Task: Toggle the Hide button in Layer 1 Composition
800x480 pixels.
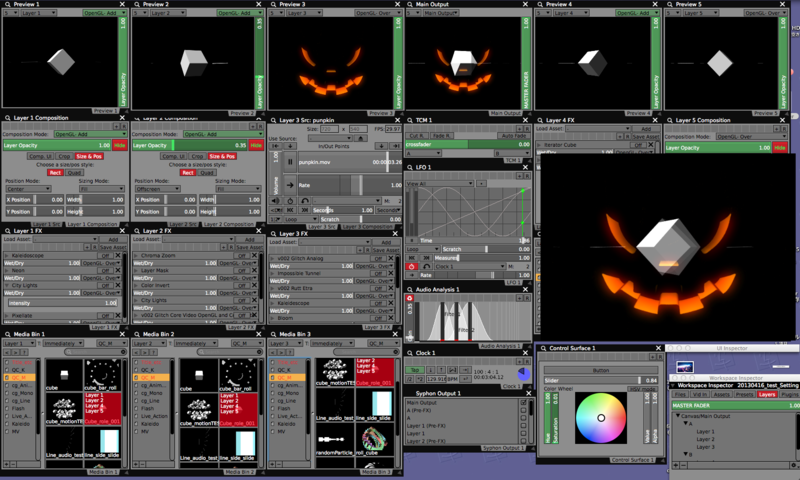Action: point(119,145)
